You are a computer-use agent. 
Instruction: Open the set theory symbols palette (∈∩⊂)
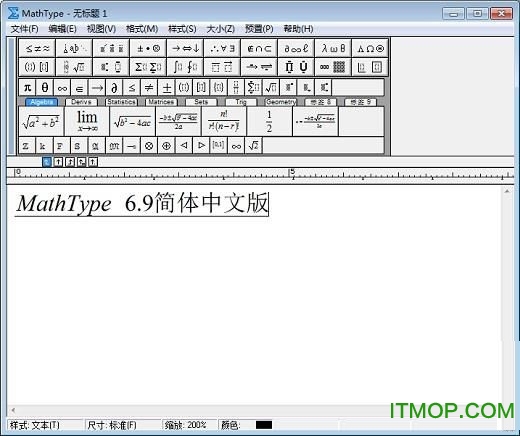[259, 49]
